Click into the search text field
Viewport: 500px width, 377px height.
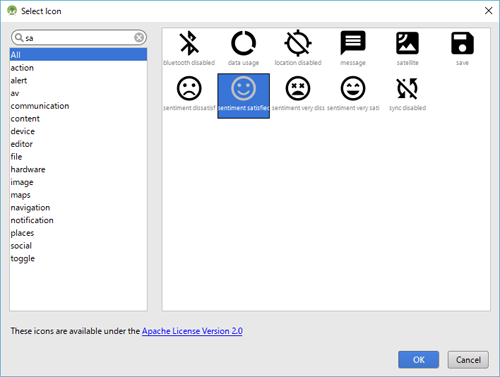[x=79, y=38]
